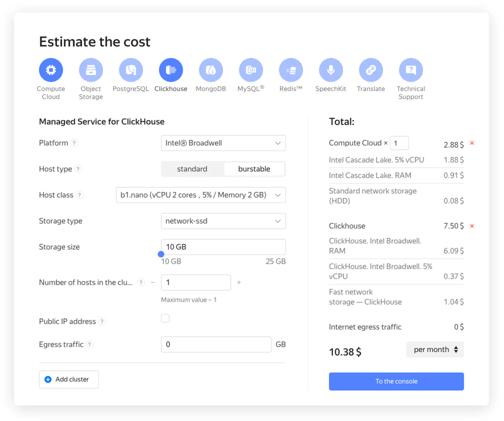Focus the Storage size 10 GB field

coord(223,247)
